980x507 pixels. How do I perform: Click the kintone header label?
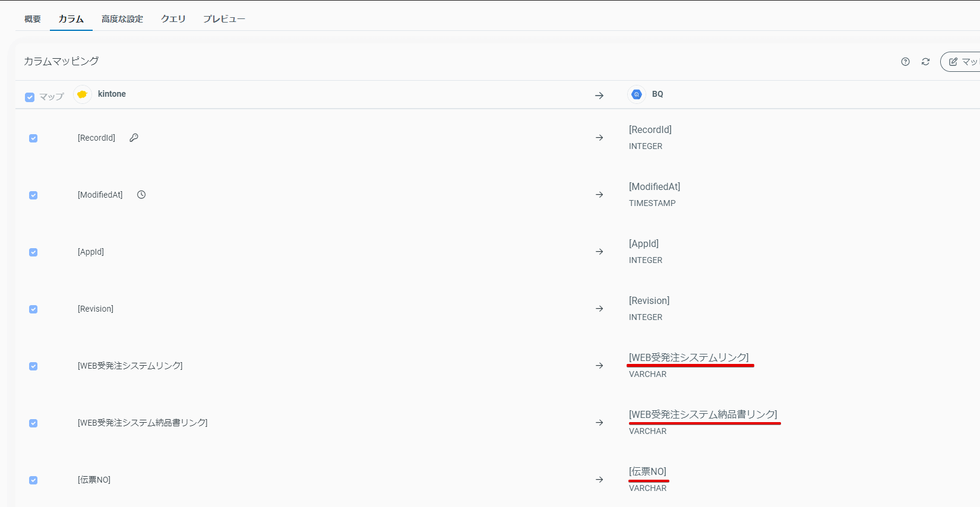click(112, 94)
